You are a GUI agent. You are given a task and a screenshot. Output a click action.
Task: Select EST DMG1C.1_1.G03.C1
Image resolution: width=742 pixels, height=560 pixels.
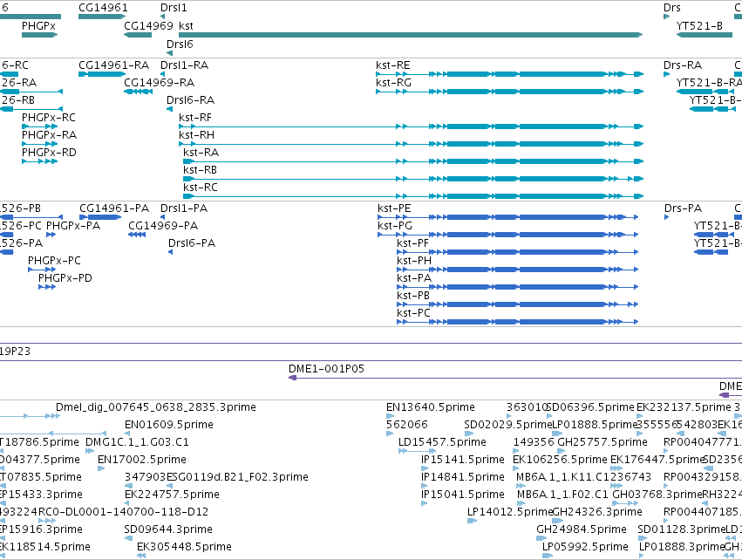tap(137, 442)
